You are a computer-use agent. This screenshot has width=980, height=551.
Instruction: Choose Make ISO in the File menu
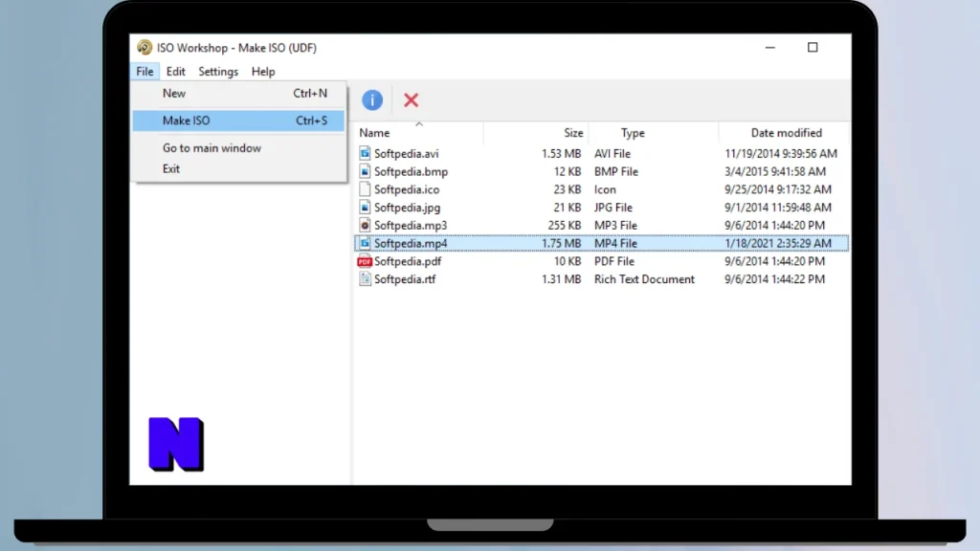tap(238, 121)
